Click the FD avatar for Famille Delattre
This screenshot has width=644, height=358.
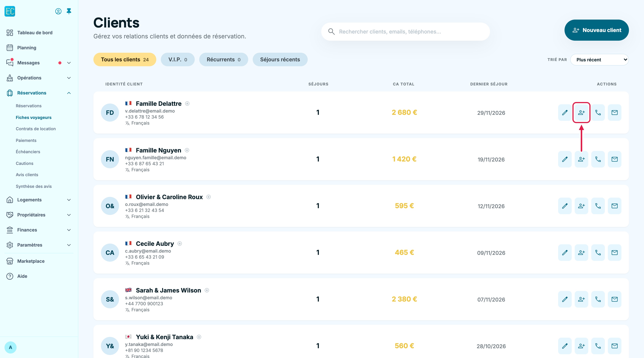110,113
